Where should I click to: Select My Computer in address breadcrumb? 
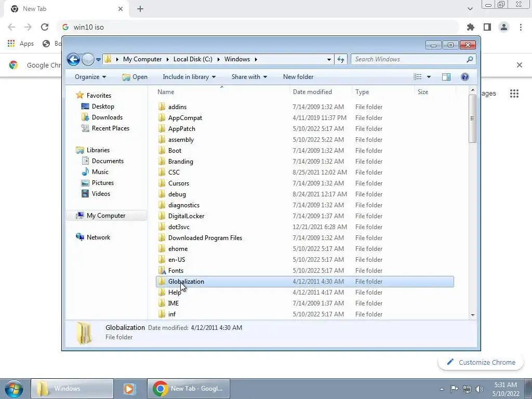tap(142, 59)
